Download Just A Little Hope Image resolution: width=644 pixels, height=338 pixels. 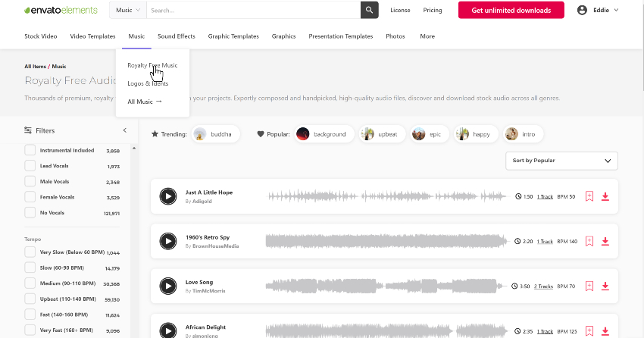[605, 197]
